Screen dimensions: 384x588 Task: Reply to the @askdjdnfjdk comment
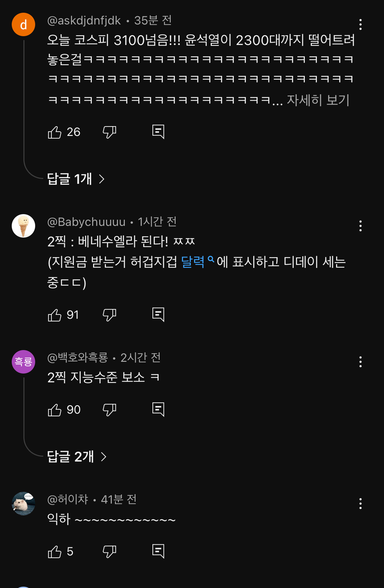[158, 132]
